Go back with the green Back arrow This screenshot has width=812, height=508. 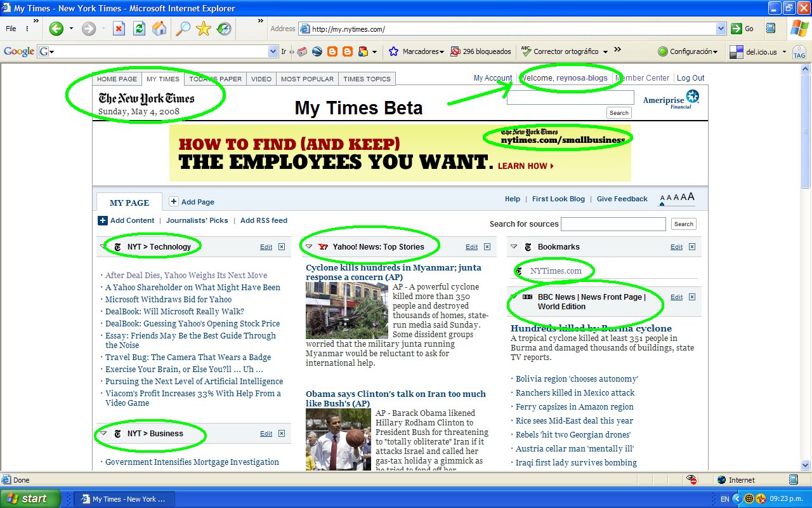tap(56, 29)
